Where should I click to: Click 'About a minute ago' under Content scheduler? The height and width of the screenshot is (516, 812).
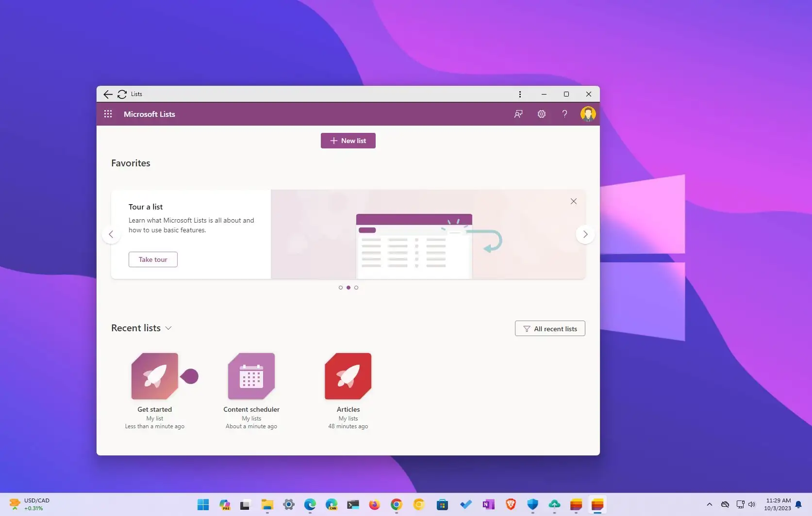(251, 426)
